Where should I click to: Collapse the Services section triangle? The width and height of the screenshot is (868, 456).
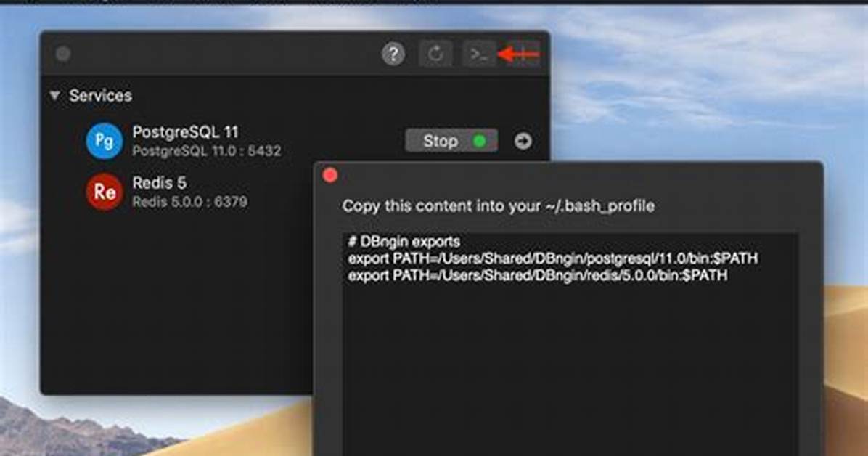point(54,95)
